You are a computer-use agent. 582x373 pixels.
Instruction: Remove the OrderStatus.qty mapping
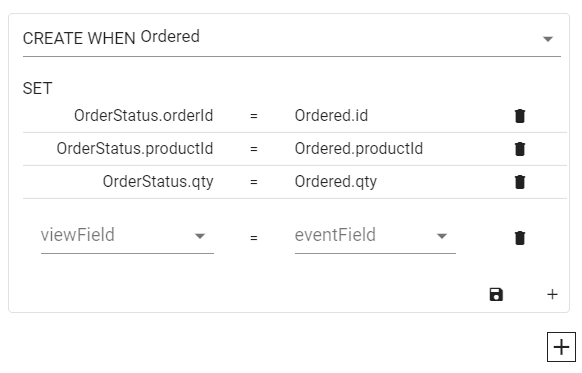pos(520,182)
